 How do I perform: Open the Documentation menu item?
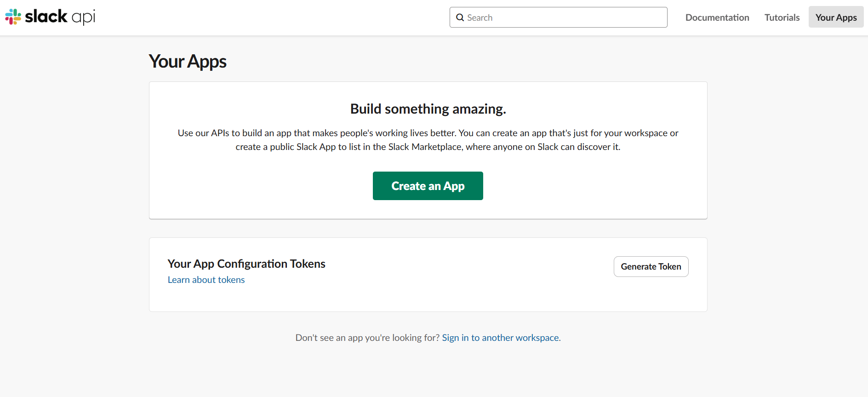pos(717,17)
